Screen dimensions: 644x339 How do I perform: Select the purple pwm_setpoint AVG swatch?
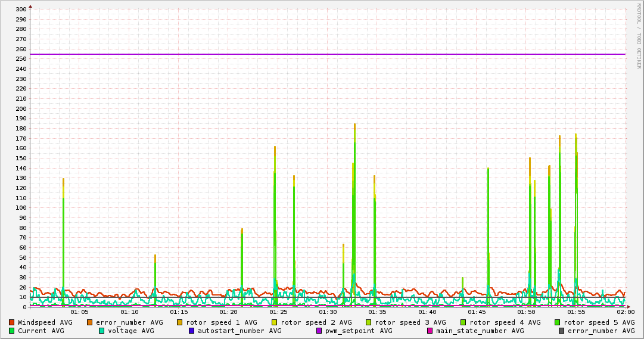tap(319, 331)
